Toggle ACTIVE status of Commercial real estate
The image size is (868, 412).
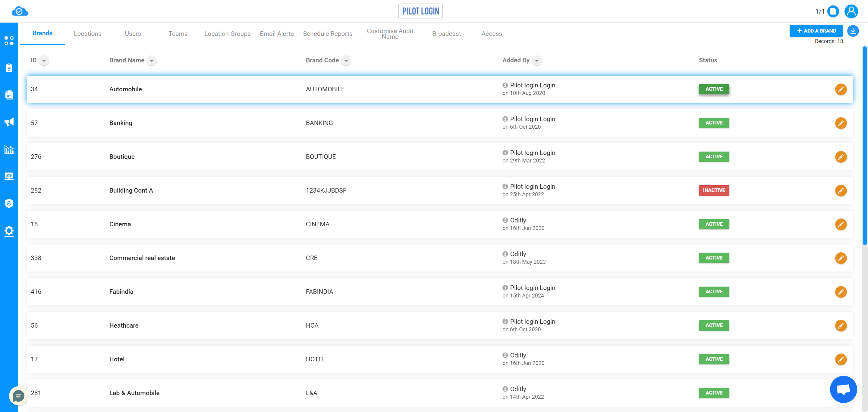[714, 258]
